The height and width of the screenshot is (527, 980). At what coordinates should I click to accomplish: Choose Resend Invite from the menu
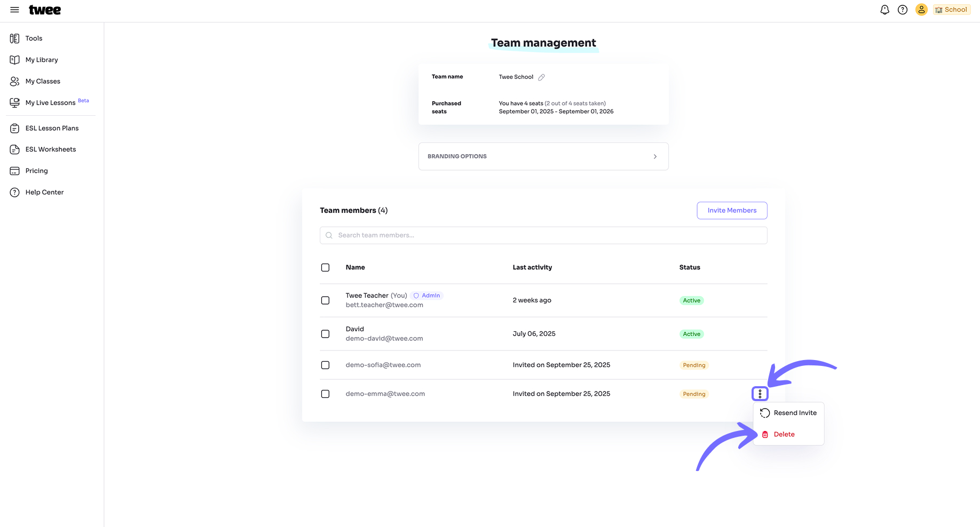(788, 413)
